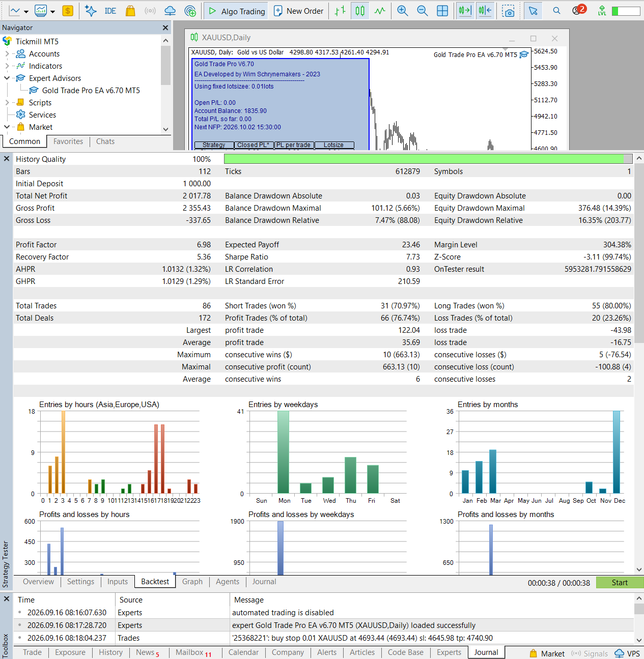Select Gold Trade Pro EA v6.70 MT5 in Navigator

coord(91,91)
